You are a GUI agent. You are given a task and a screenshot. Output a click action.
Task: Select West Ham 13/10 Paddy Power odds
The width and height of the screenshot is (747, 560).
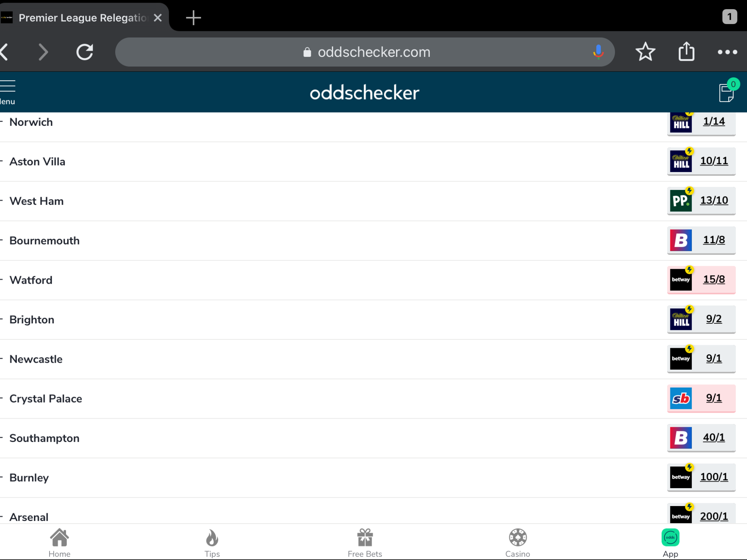point(701,201)
